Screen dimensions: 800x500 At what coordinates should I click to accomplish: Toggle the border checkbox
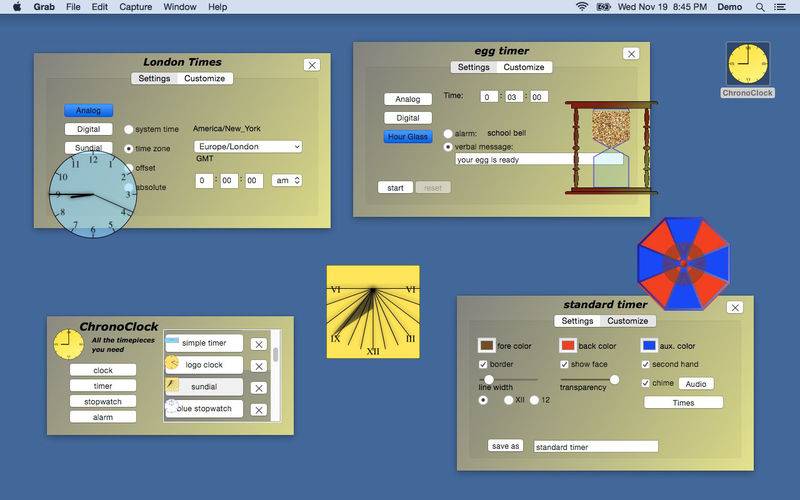(483, 364)
